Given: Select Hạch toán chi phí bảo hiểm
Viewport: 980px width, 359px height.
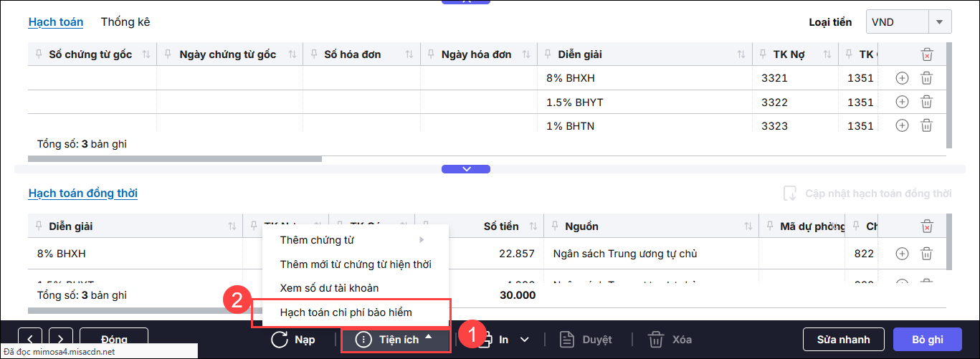Looking at the screenshot, I should point(351,312).
